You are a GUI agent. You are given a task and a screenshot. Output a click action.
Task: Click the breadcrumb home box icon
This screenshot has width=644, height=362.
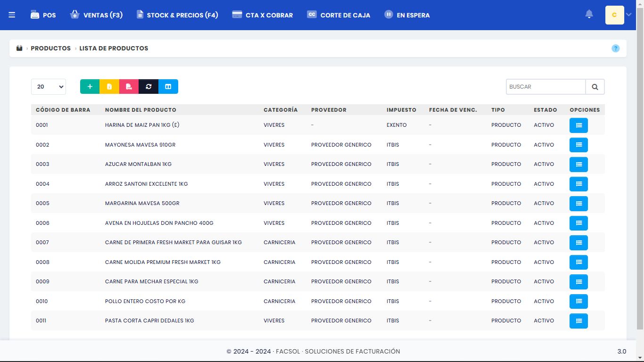click(19, 49)
